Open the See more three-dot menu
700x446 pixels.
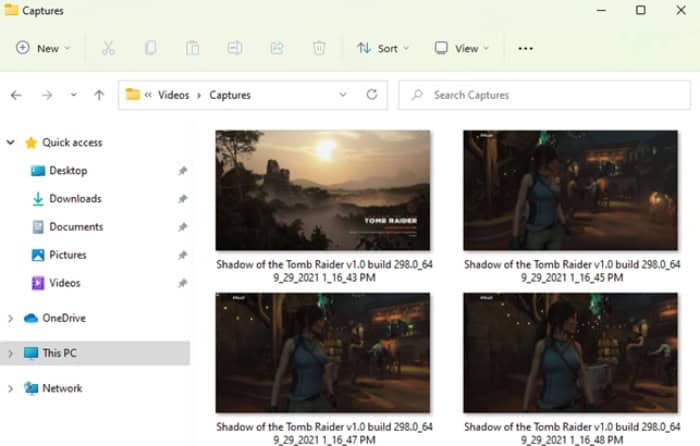pyautogui.click(x=525, y=48)
